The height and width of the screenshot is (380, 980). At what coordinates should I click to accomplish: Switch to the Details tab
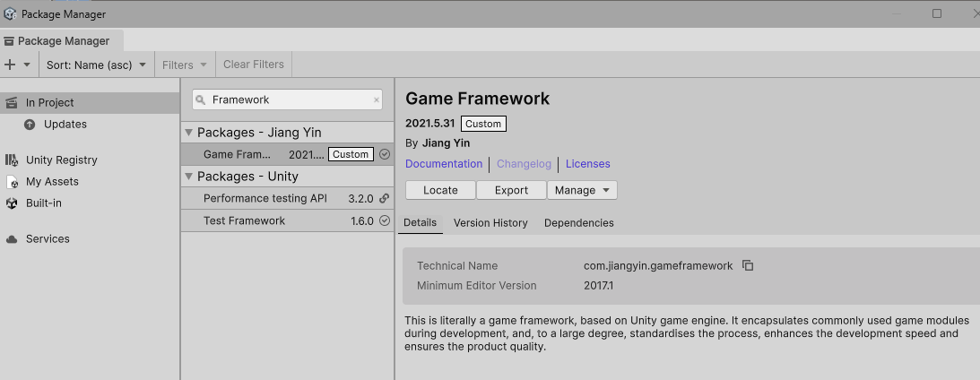[x=420, y=223]
